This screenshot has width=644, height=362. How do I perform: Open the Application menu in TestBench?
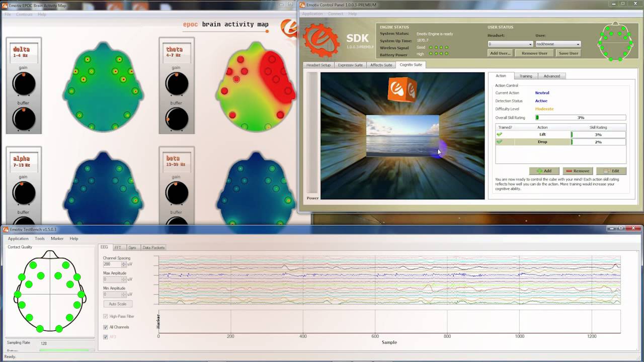(18, 238)
